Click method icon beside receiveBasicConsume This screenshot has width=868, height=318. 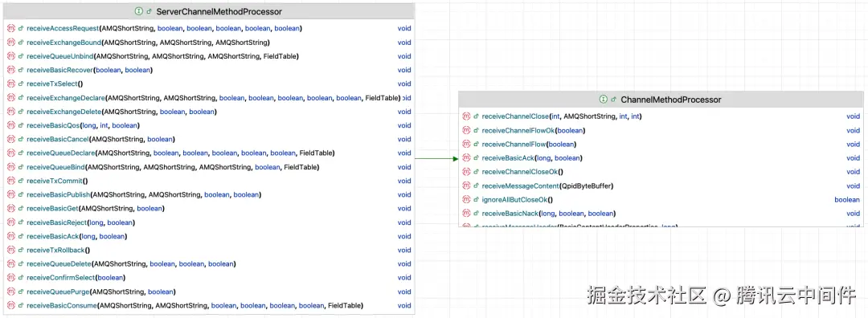pos(11,304)
